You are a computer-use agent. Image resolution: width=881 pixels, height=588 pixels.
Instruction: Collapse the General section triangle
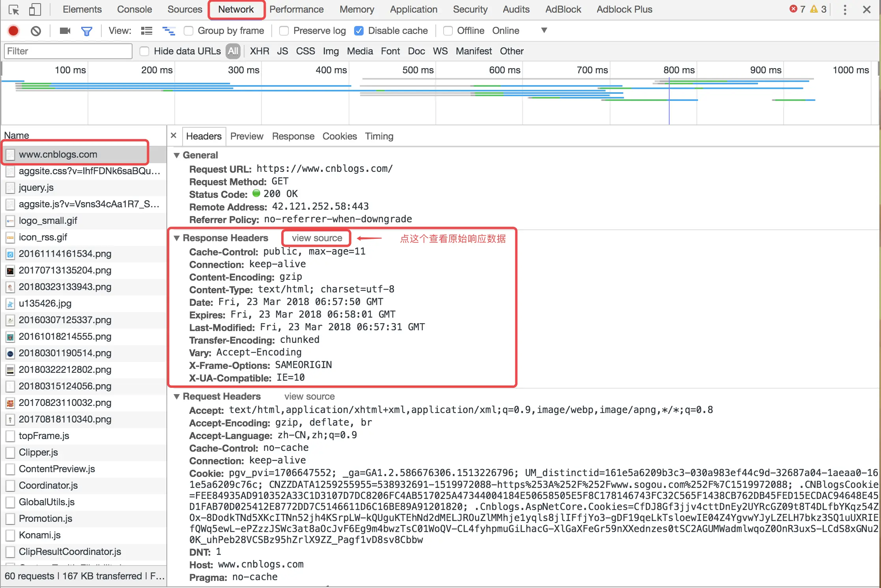pyautogui.click(x=177, y=155)
